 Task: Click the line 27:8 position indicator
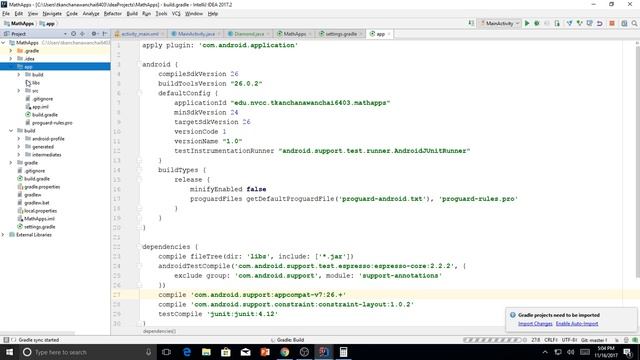536,340
